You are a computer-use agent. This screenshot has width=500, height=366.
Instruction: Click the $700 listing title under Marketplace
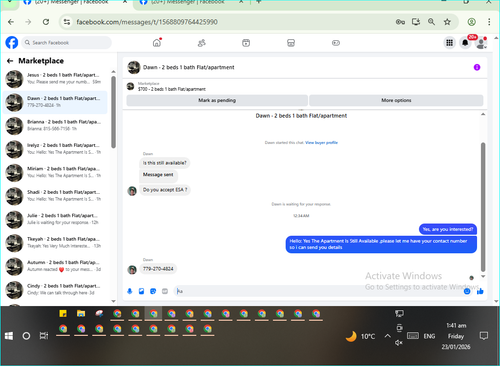[x=172, y=89]
